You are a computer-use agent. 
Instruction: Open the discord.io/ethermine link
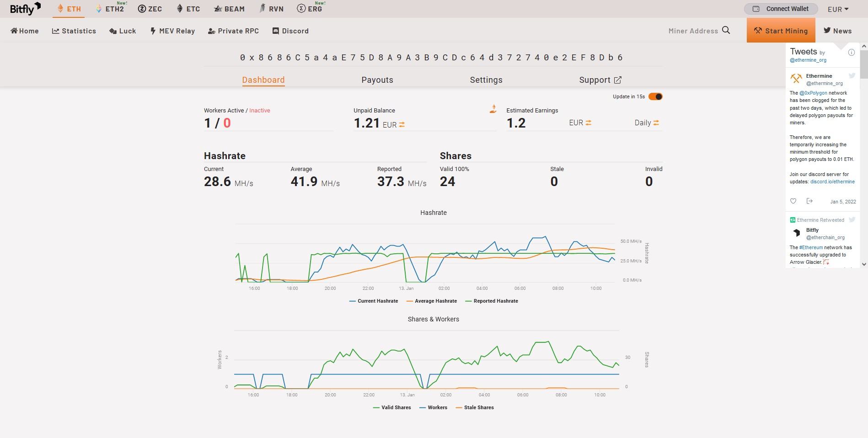832,182
